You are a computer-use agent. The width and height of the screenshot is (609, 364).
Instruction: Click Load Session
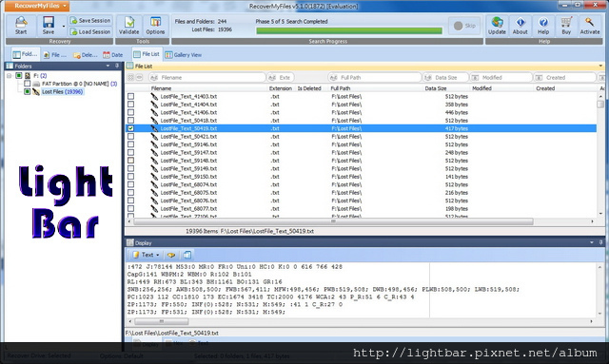pos(90,31)
